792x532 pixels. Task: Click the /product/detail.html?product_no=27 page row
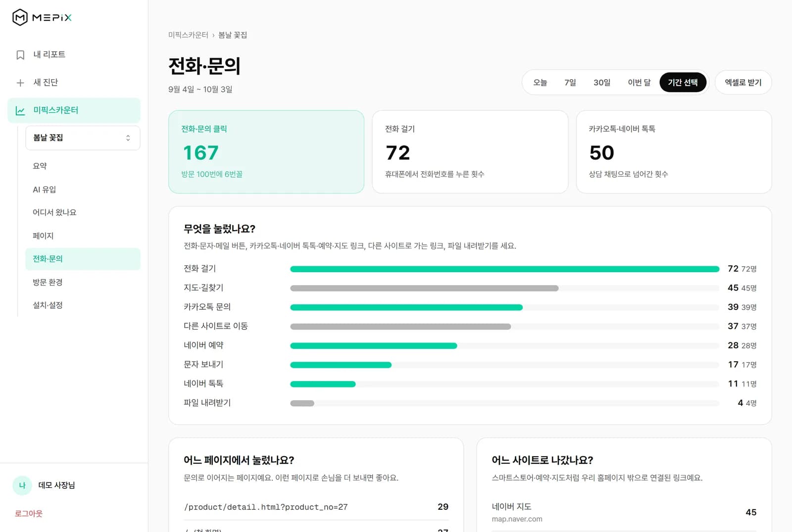pyautogui.click(x=316, y=507)
